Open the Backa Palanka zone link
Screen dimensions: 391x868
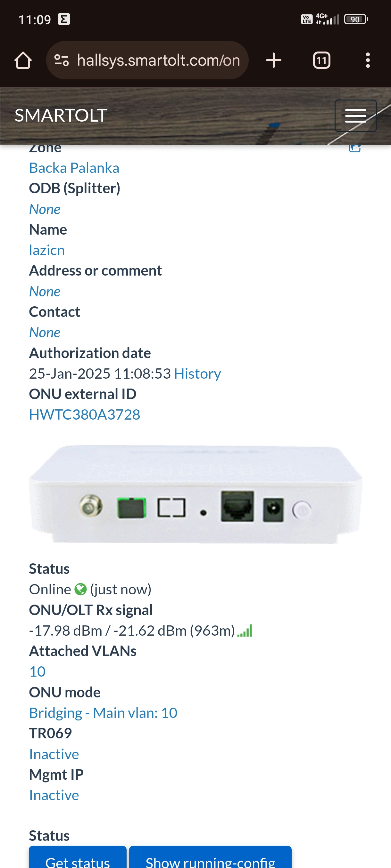coord(74,168)
